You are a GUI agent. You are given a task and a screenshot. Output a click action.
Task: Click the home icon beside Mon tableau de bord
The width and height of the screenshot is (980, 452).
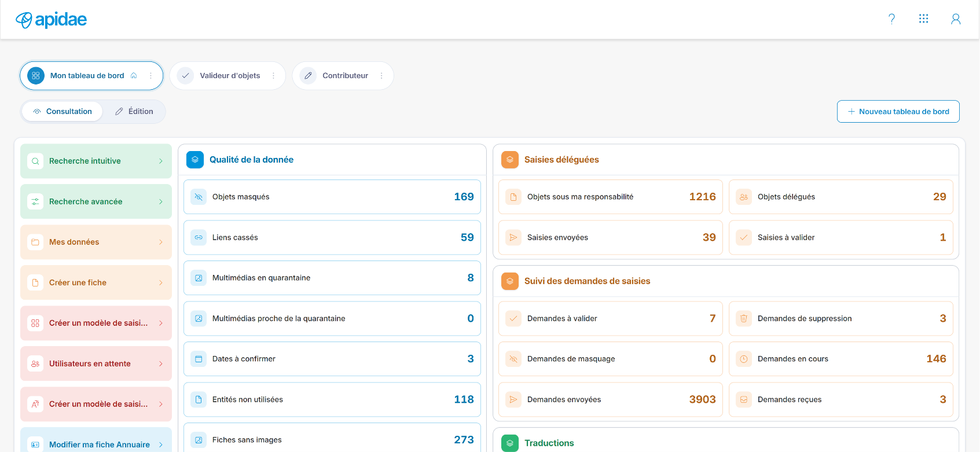click(x=134, y=76)
